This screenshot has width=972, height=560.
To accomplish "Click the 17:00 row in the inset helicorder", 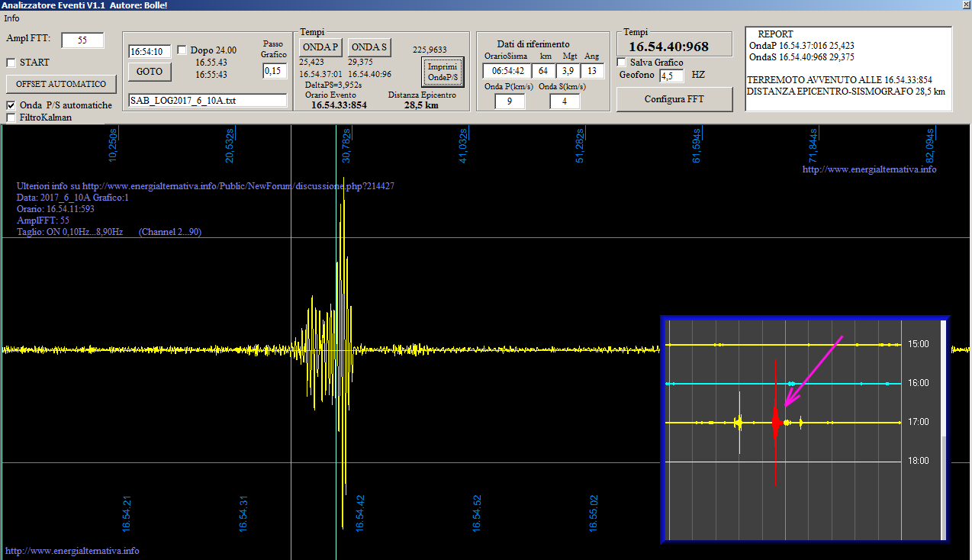I will click(x=784, y=422).
